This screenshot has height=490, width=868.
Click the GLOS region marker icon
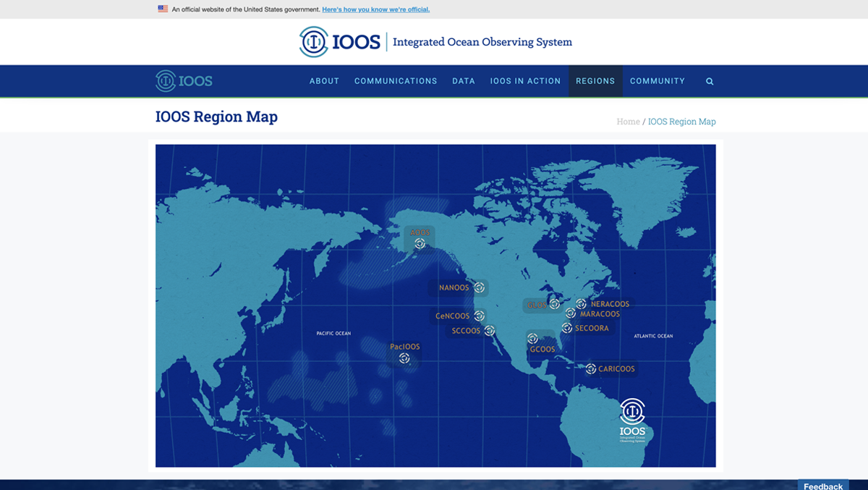pyautogui.click(x=555, y=304)
